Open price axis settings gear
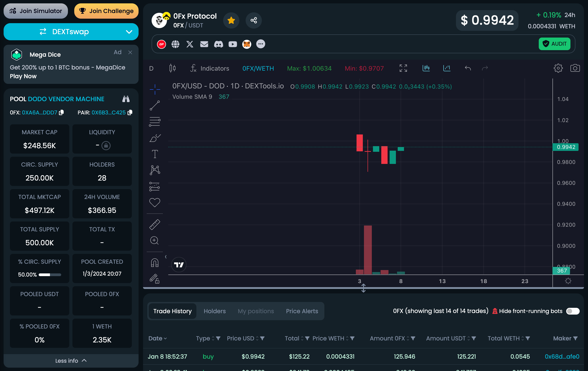The image size is (588, 371). pos(568,281)
